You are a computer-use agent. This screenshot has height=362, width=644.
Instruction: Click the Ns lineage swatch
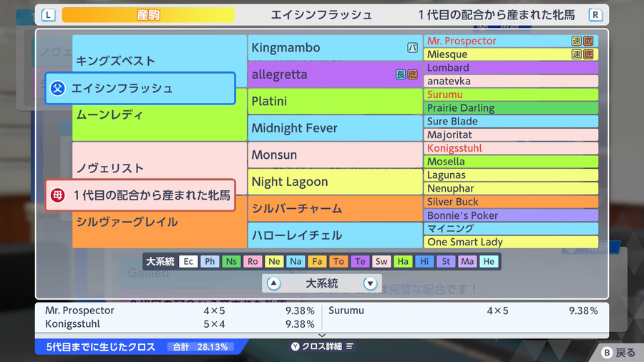pyautogui.click(x=231, y=261)
